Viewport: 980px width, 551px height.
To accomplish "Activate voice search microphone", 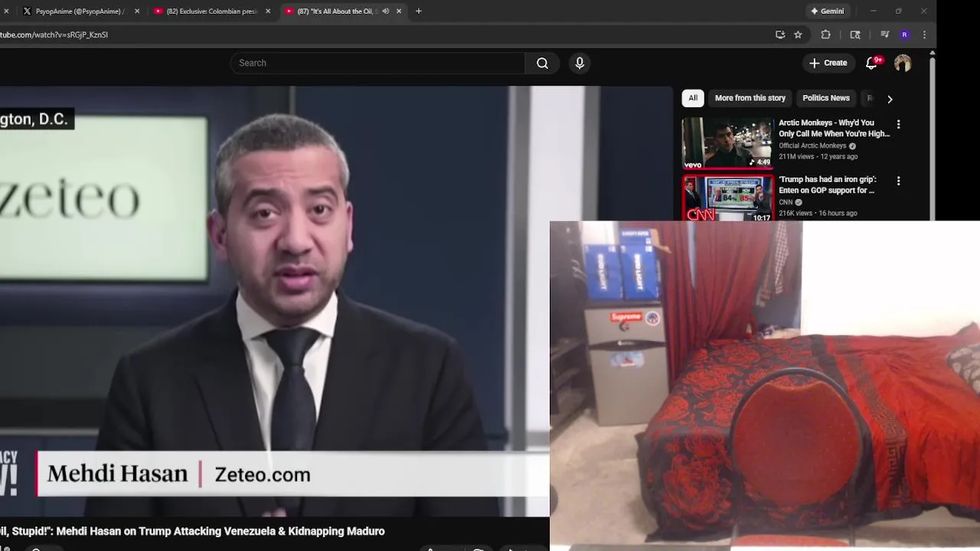I will coord(580,63).
